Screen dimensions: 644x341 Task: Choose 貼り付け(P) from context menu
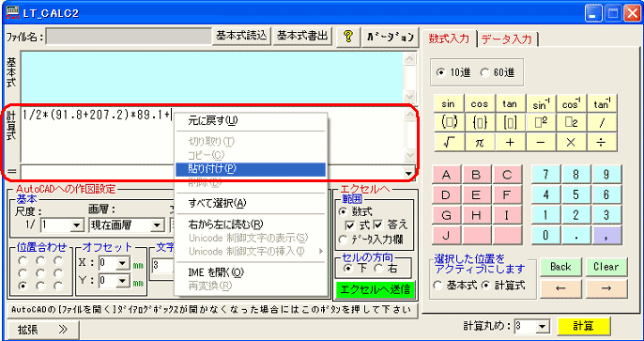251,169
